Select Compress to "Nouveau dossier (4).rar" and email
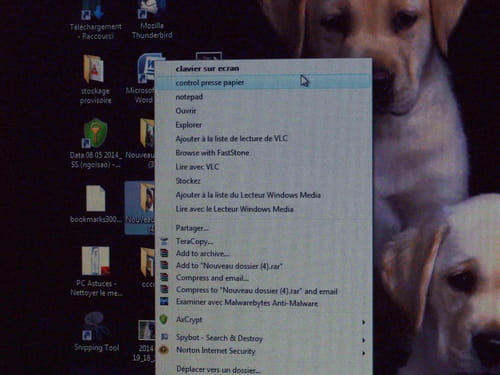Viewport: 500px width, 375px height. pos(263,290)
